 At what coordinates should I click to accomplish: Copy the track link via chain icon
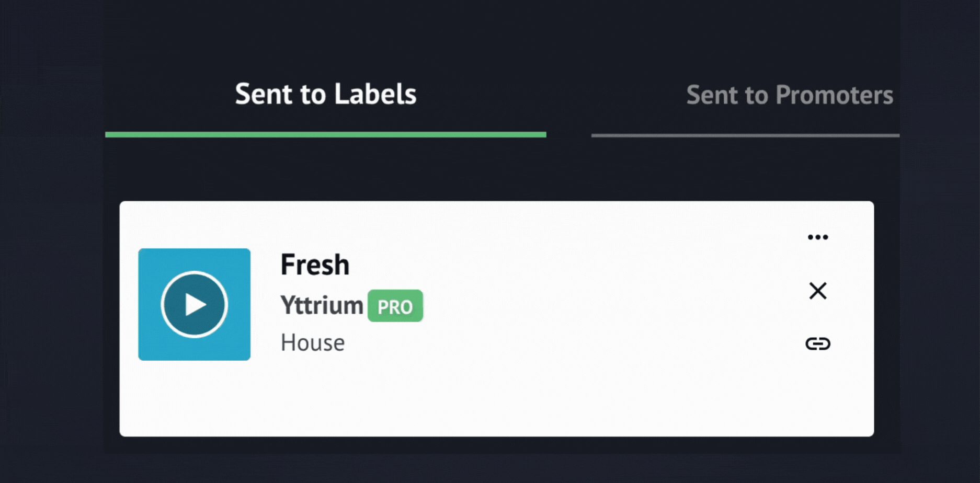pyautogui.click(x=818, y=343)
